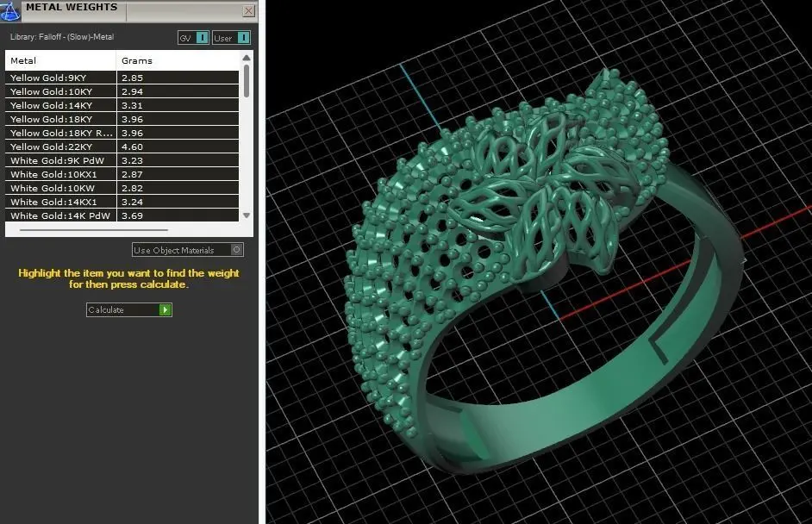
Task: Click the 3.23 grams value
Action: (132, 160)
